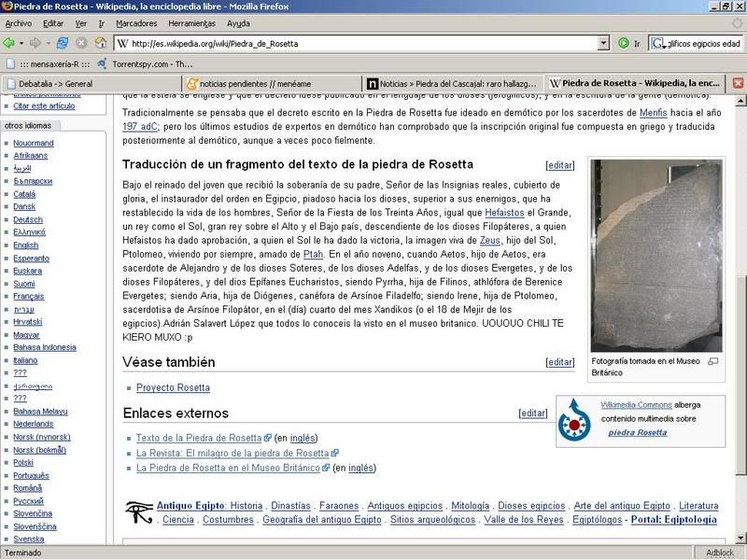The height and width of the screenshot is (560, 747).
Task: Click the page scrollbar down arrow
Action: 740,539
